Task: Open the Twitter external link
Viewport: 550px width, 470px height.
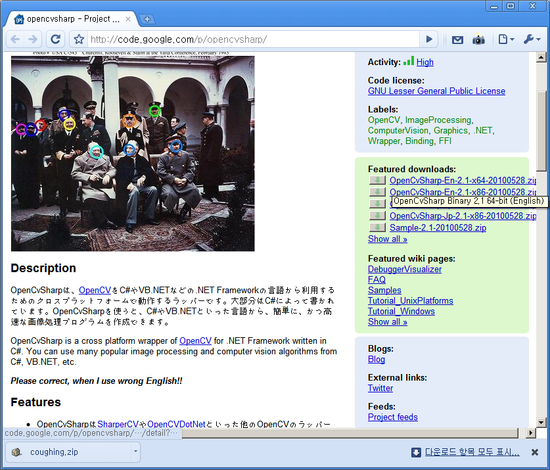Action: click(x=380, y=388)
